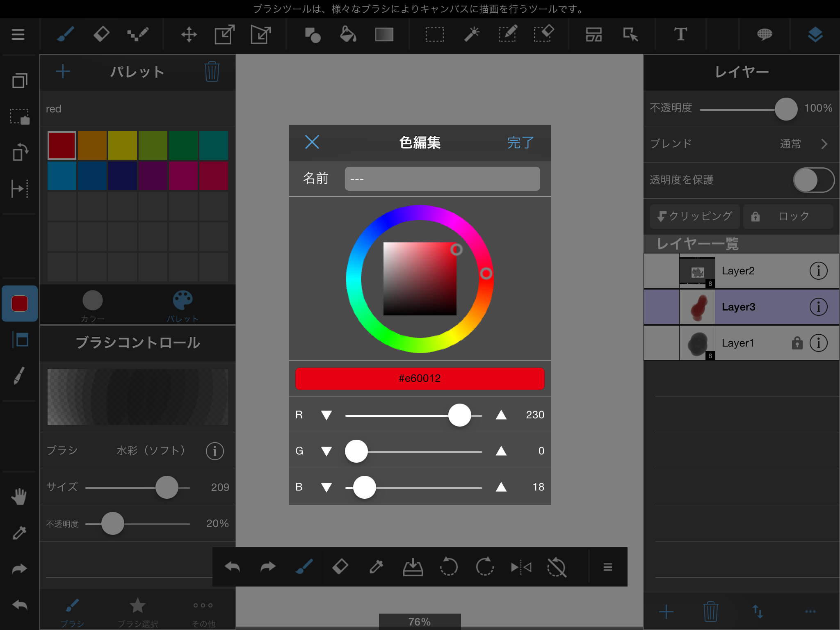Switch to the カラー tab
Screen dimensions: 840x630
93,306
